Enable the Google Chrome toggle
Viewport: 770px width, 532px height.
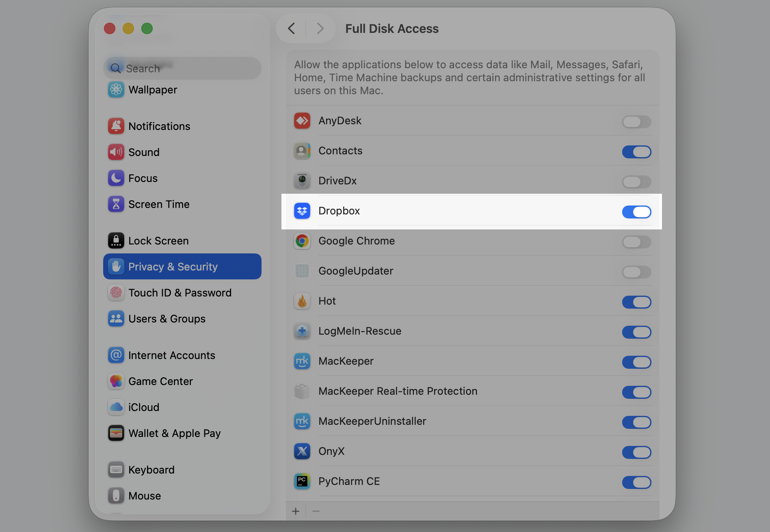(x=636, y=242)
